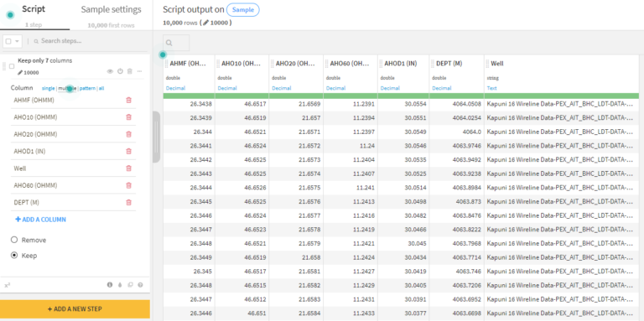
Task: Open the step's more options ellipsis menu
Action: click(x=140, y=71)
